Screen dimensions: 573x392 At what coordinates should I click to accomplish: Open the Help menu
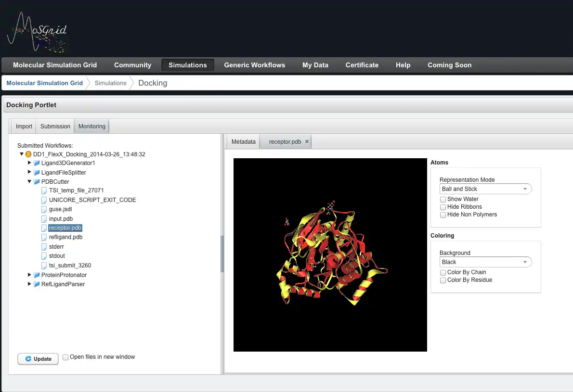(x=403, y=65)
